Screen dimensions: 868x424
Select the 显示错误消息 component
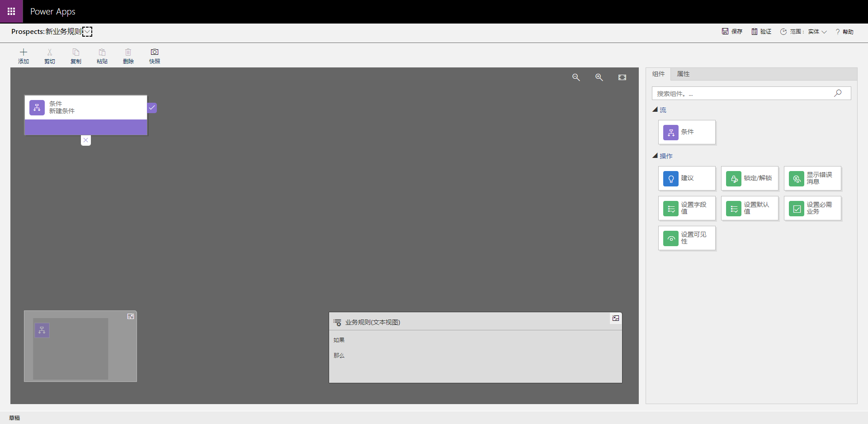click(812, 178)
